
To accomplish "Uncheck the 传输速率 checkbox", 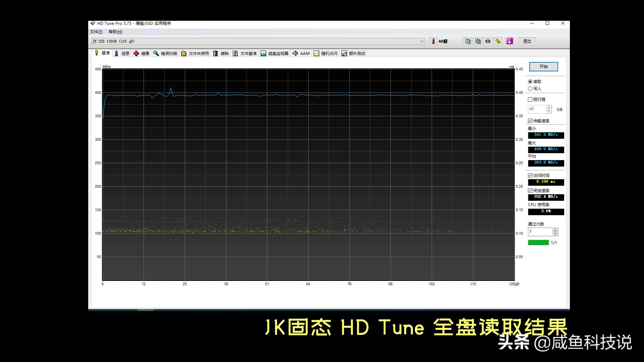I will pos(530,121).
